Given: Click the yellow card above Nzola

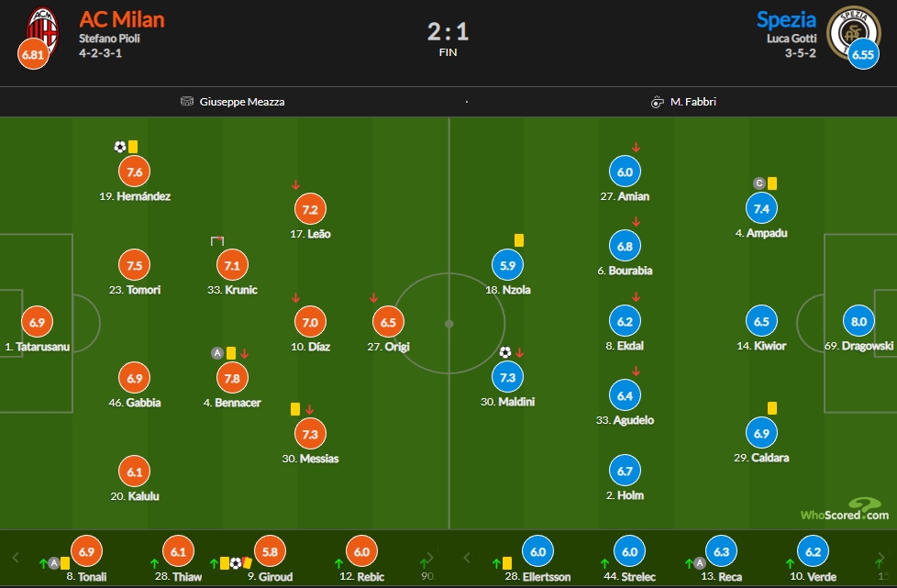Looking at the screenshot, I should tap(518, 239).
